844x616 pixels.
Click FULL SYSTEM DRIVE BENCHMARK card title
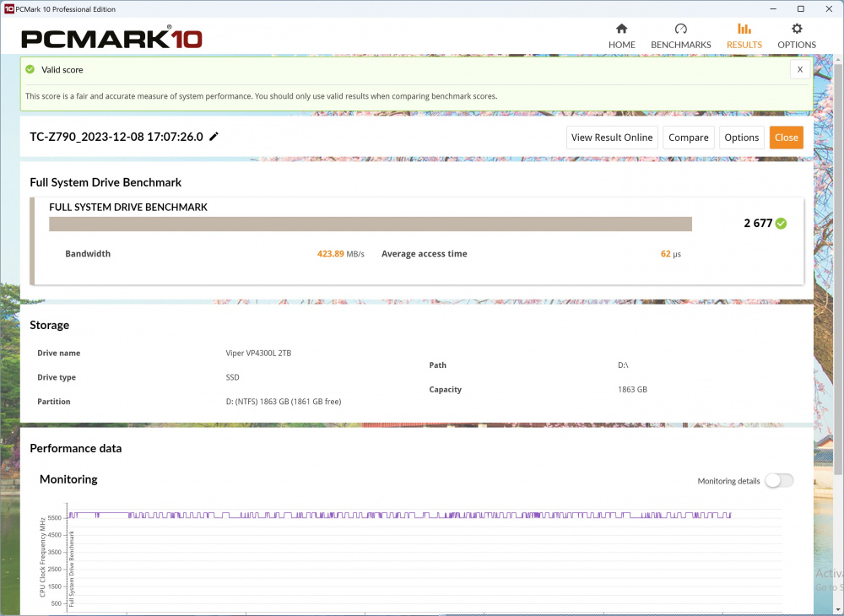click(128, 207)
